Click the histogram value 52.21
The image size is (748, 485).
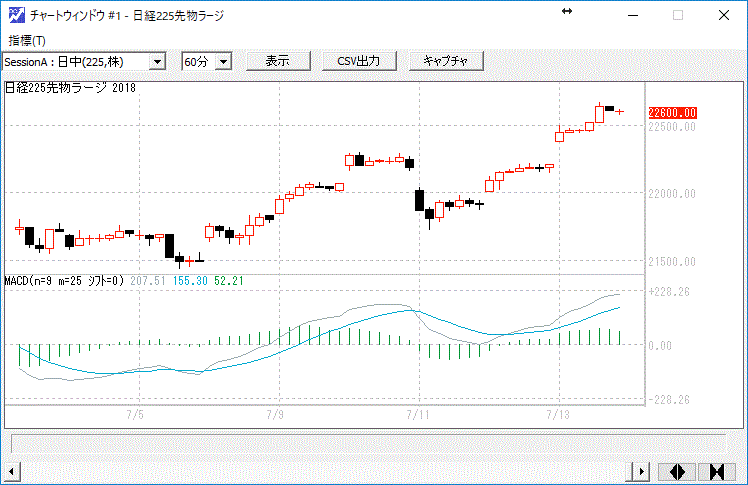tap(229, 281)
